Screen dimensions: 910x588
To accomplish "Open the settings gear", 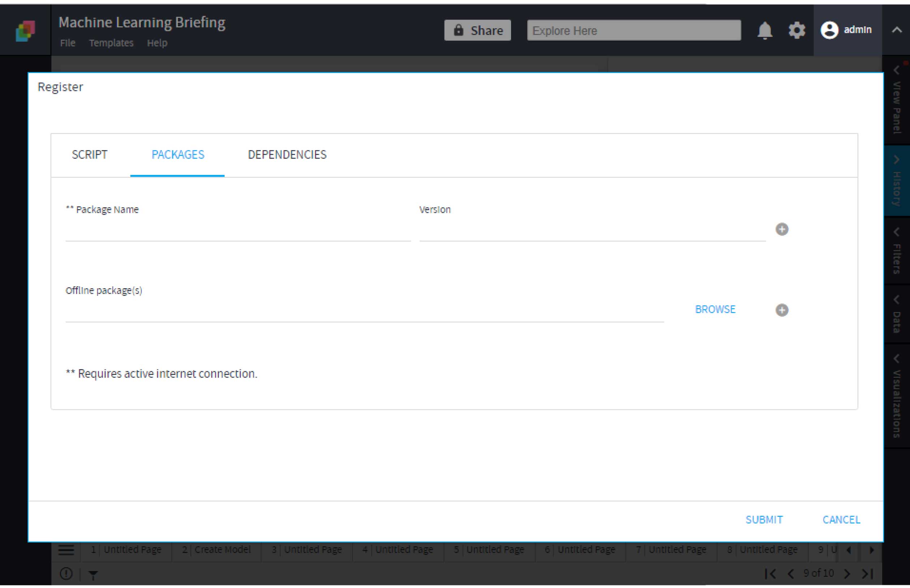I will click(797, 30).
